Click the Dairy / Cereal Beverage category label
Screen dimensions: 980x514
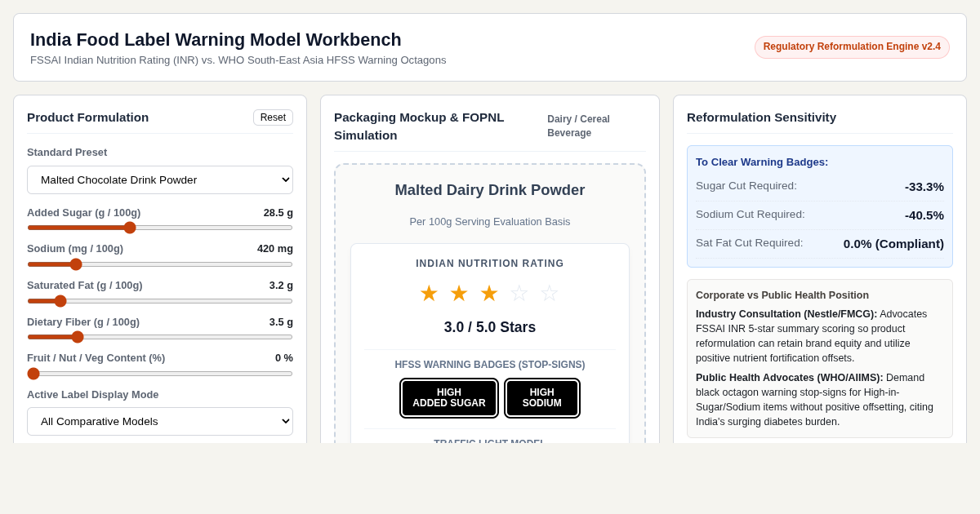click(x=578, y=126)
